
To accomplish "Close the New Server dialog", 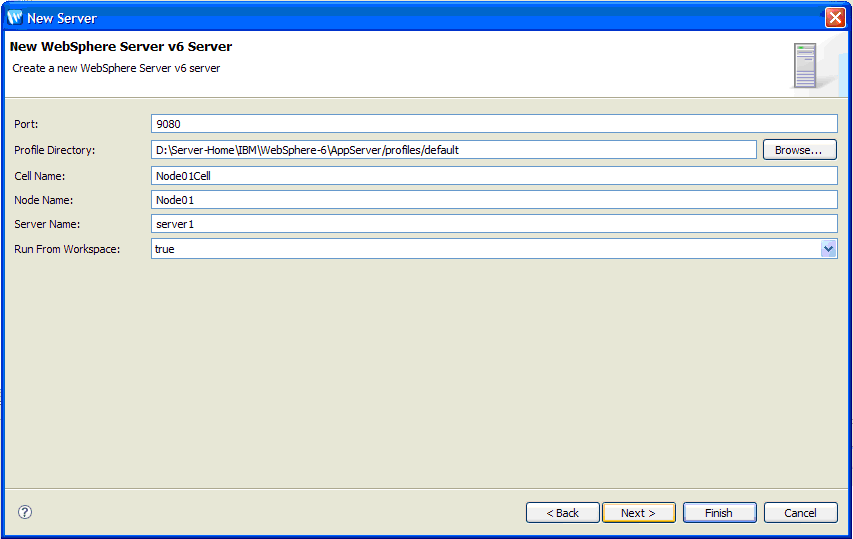I will pyautogui.click(x=835, y=17).
